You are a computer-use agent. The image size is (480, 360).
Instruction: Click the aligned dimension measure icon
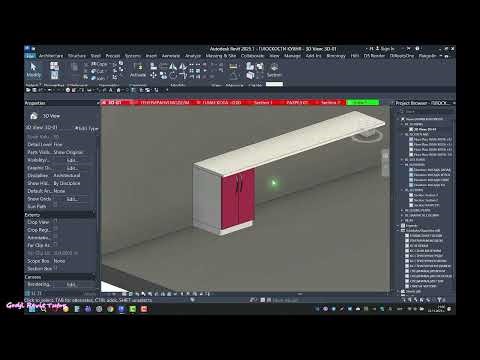coord(233,66)
